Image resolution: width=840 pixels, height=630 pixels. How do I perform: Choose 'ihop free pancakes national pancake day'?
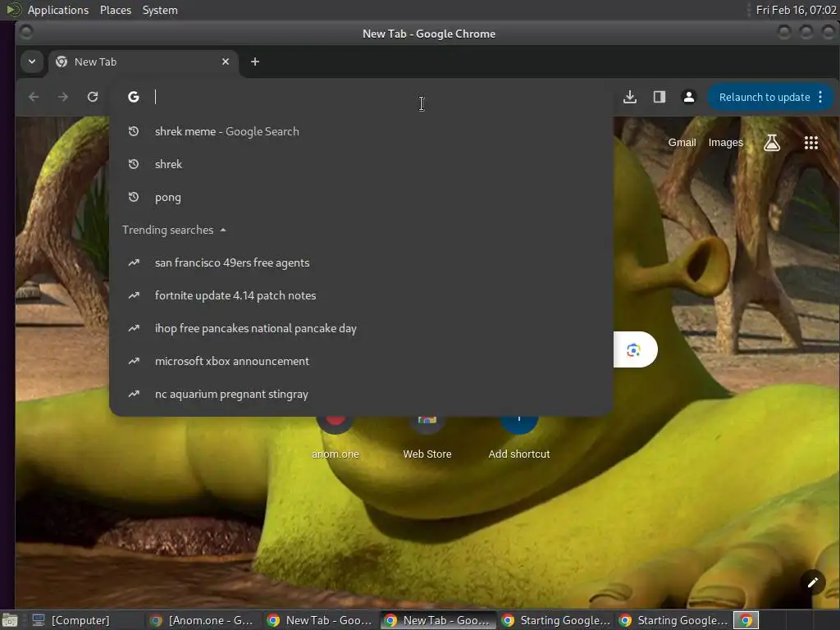[x=361, y=328]
